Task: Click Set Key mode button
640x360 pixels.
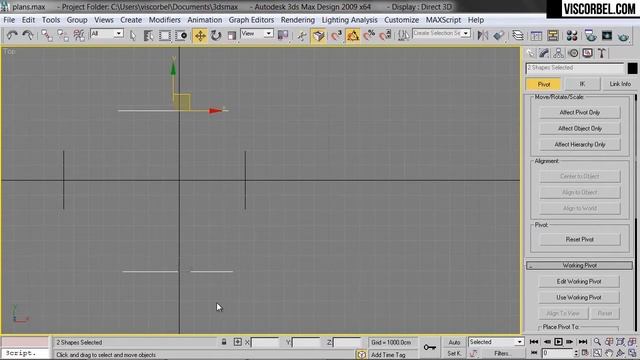Action: point(454,353)
